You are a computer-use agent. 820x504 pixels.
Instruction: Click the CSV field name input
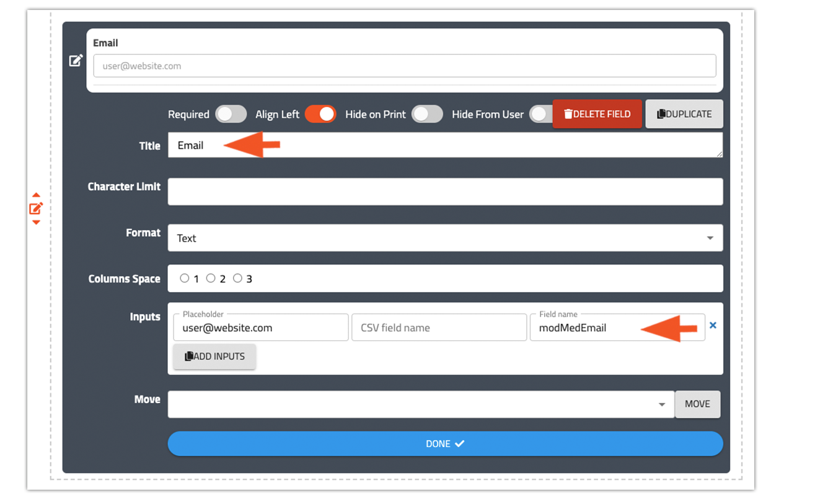point(439,327)
